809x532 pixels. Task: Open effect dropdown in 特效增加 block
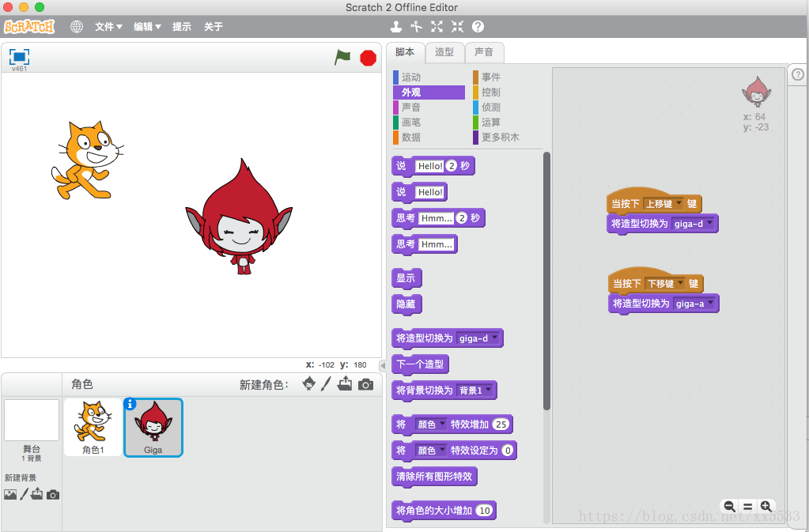click(x=431, y=424)
